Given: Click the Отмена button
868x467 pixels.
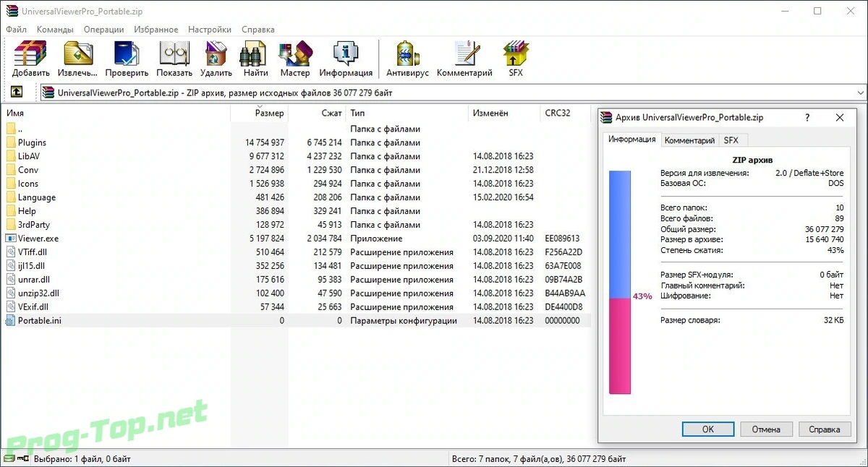Looking at the screenshot, I should click(x=766, y=429).
